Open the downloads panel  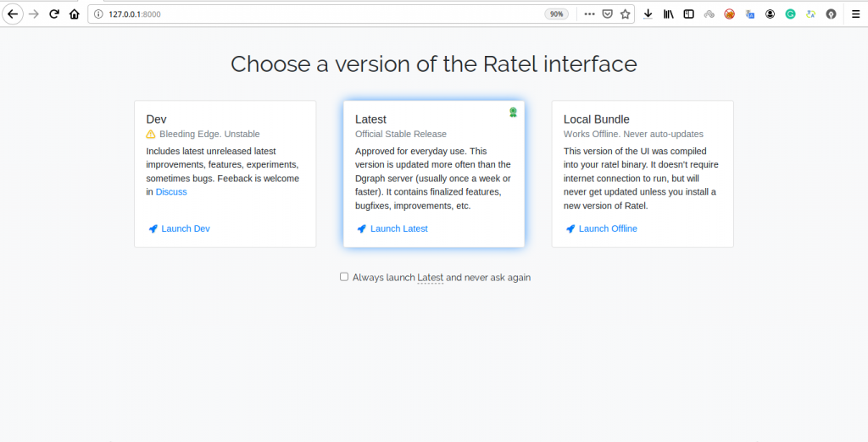pyautogui.click(x=648, y=14)
